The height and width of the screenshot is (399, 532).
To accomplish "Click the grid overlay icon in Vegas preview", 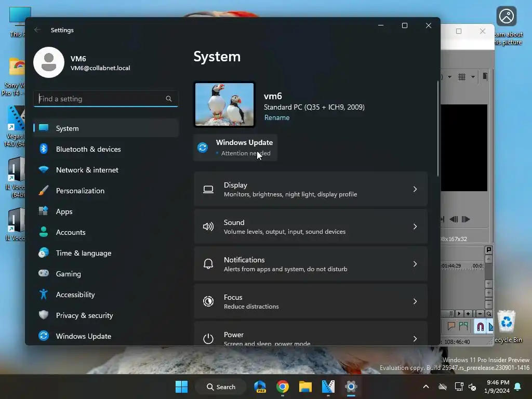I will coord(461,77).
